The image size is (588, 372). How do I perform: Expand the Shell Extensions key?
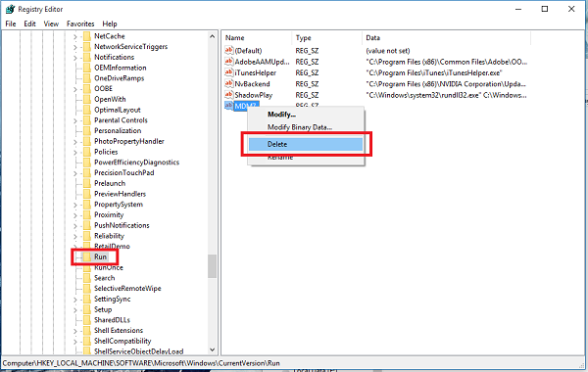(75, 331)
